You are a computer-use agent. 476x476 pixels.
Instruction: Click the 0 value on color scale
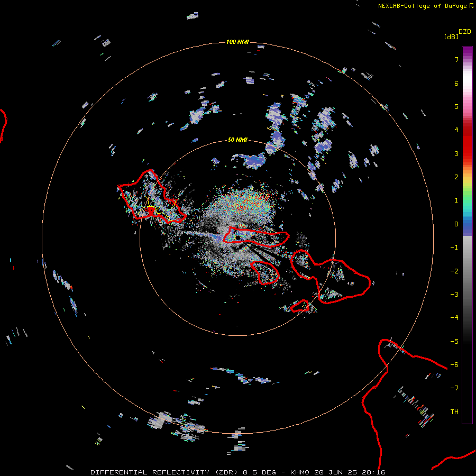tap(456, 224)
